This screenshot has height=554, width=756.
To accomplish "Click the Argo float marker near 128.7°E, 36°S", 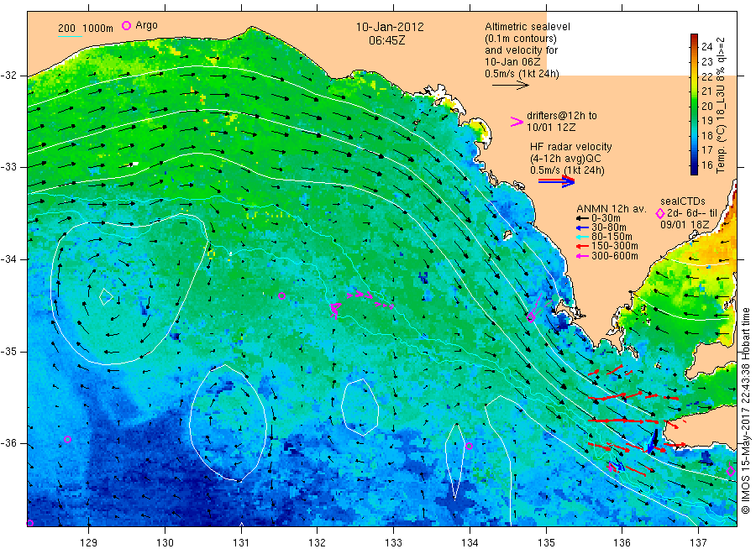I will [67, 439].
